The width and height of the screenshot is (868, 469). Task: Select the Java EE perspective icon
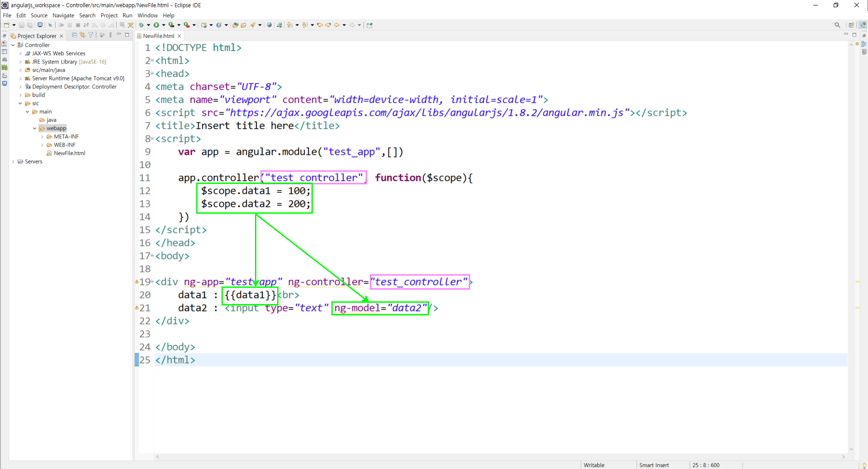pos(863,25)
